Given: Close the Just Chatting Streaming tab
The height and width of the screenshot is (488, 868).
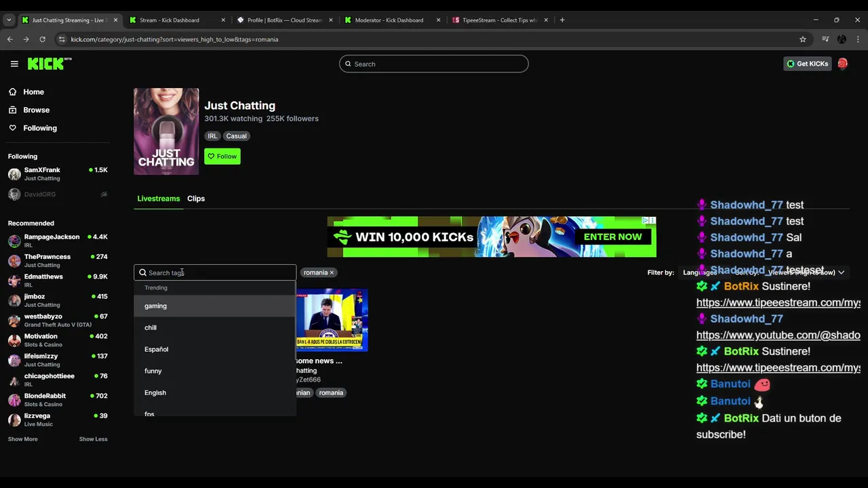Looking at the screenshot, I should 115,20.
